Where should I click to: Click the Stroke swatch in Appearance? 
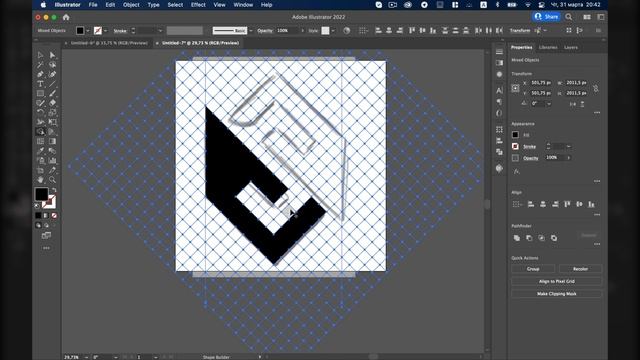516,146
